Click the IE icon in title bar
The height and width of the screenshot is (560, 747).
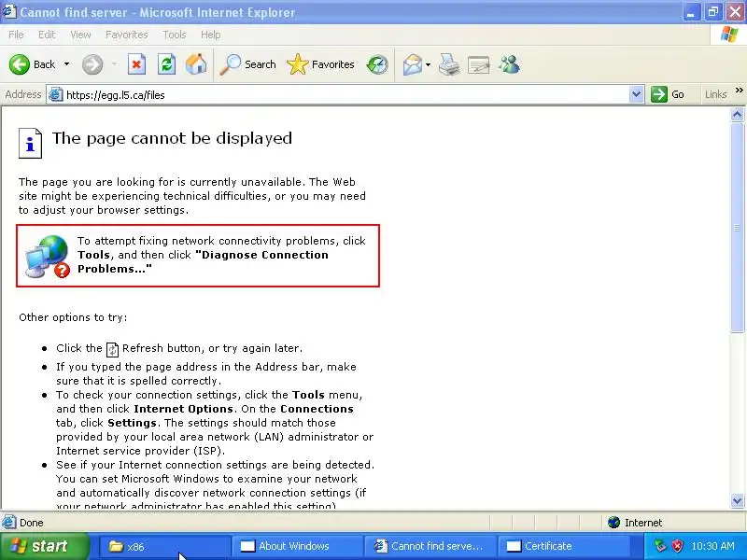[x=9, y=11]
